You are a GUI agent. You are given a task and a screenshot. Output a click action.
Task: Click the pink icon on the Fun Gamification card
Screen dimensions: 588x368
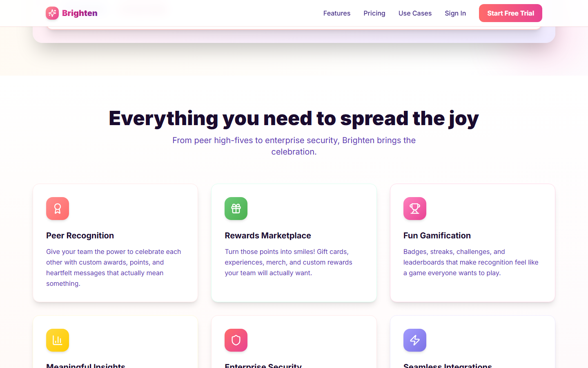[414, 209]
